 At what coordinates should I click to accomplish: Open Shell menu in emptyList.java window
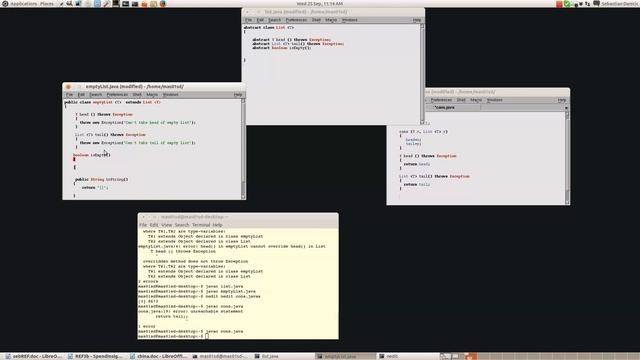click(x=137, y=95)
